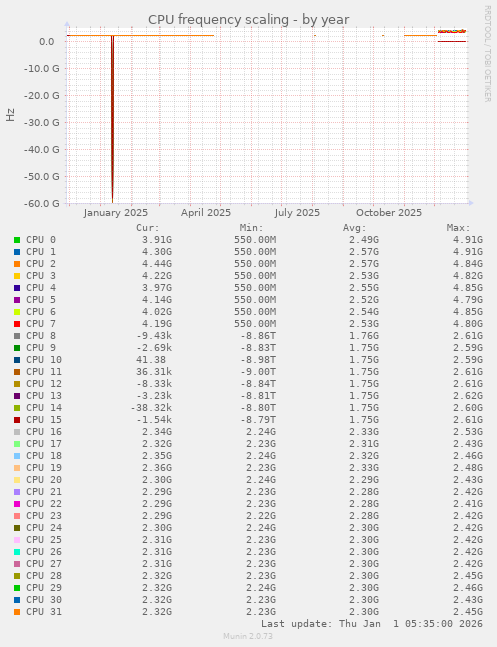Click CPU 16 maximum value '2.53G'
Viewport: 497px width, 647px height.
point(468,432)
